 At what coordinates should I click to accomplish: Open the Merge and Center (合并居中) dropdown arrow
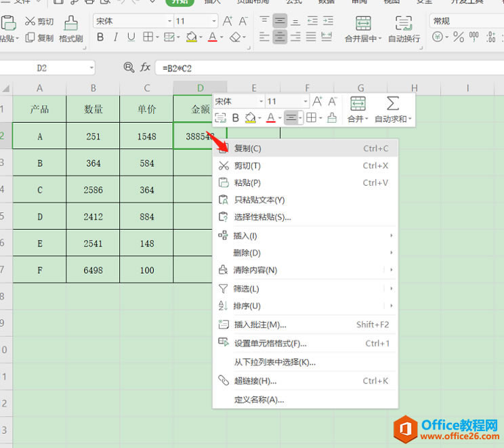tap(379, 39)
